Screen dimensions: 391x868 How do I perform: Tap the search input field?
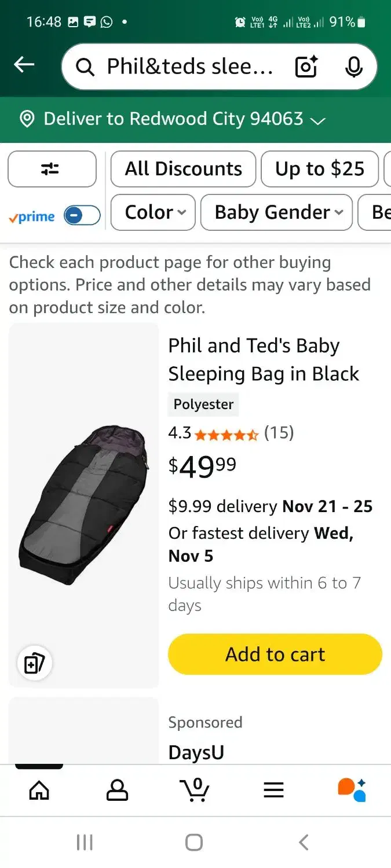pos(188,67)
